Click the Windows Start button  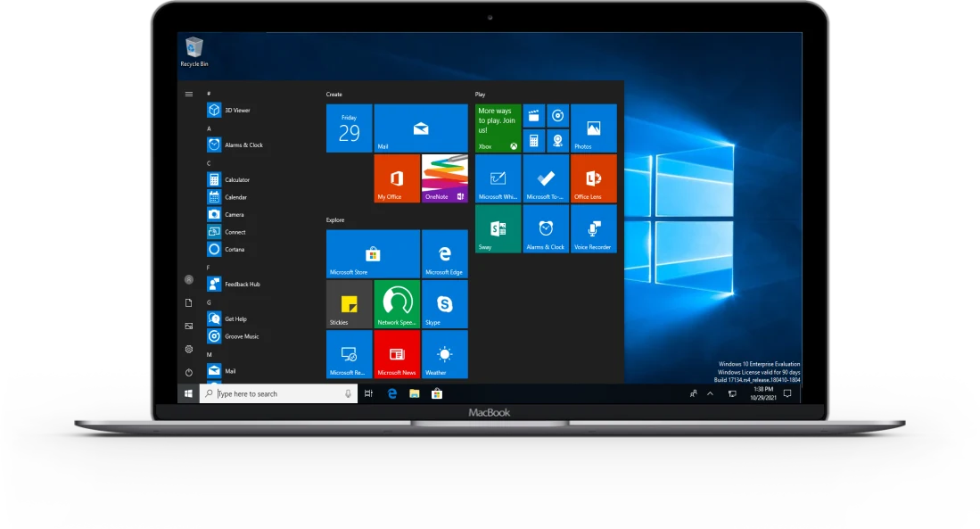pyautogui.click(x=188, y=393)
